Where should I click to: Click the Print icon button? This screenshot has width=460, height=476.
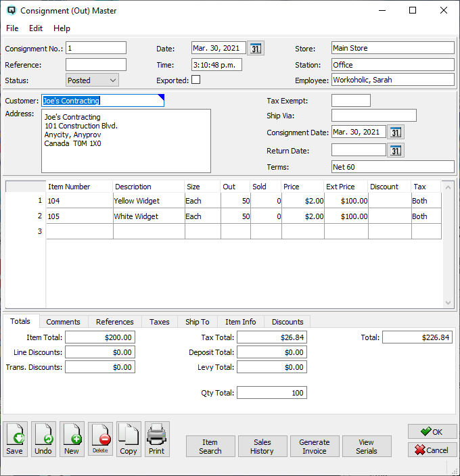(x=157, y=439)
